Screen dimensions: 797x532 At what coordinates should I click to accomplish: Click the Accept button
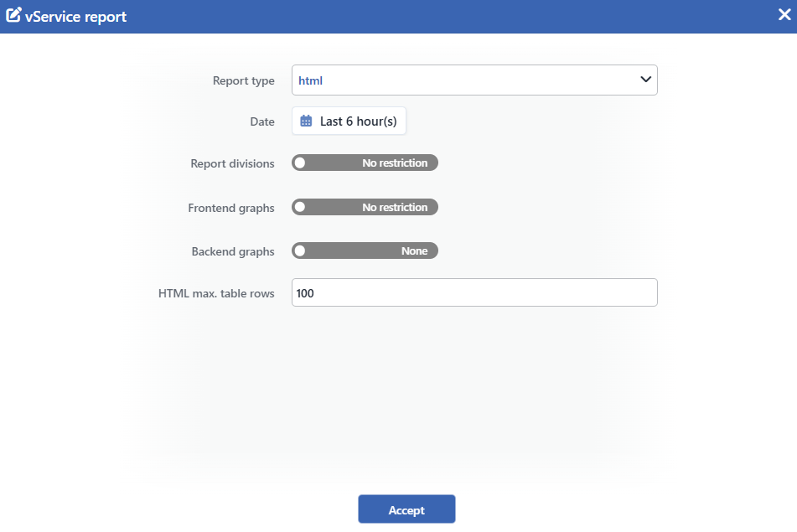coord(406,509)
